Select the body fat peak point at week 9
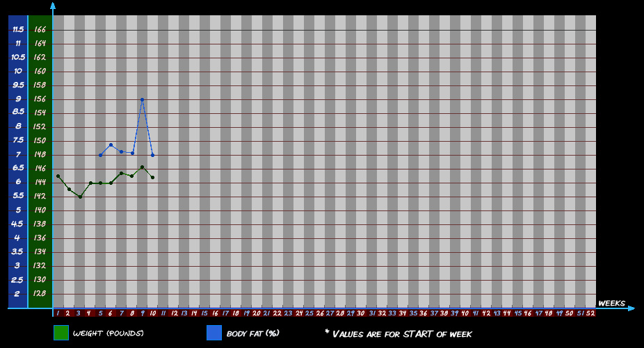The height and width of the screenshot is (348, 644). click(142, 99)
